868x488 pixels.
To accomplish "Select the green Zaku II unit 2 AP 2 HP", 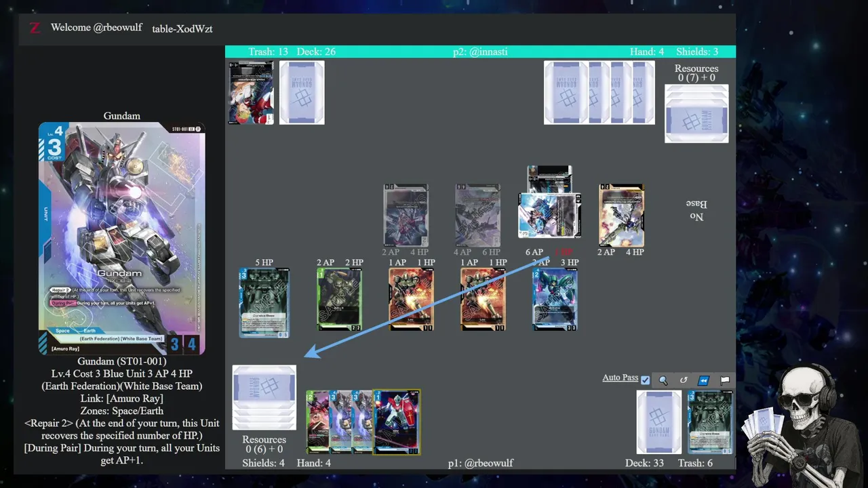I will point(339,300).
